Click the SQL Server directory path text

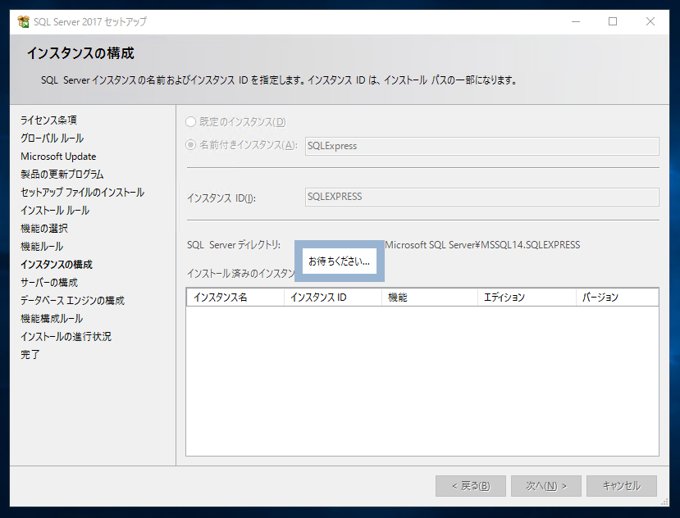tap(482, 245)
